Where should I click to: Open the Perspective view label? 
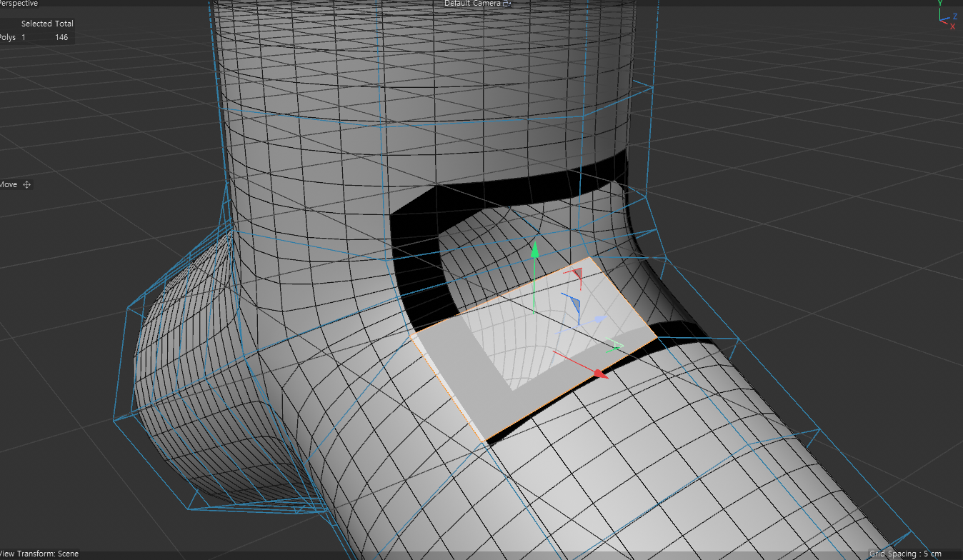click(x=19, y=3)
